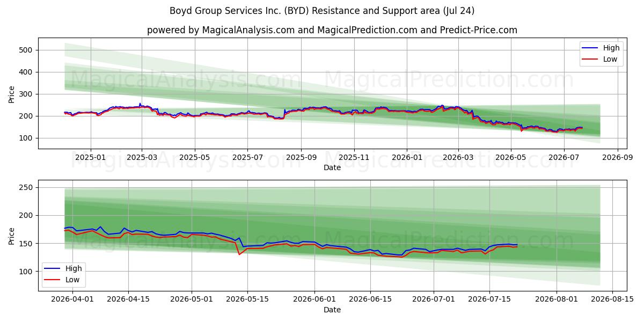This screenshot has height=322, width=644.
Task: Click the '2025-03' tick label on top chart
Action: point(142,158)
